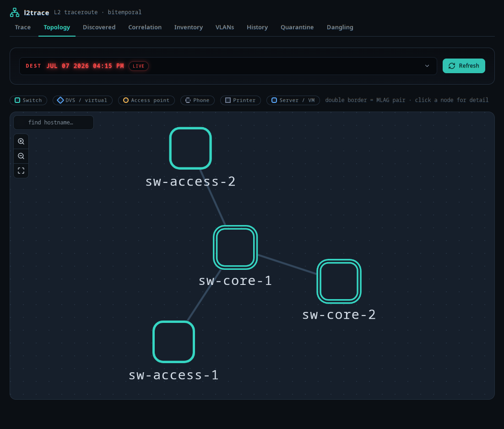This screenshot has height=429, width=504.
Task: Focus the find hostname search field
Action: tap(54, 122)
